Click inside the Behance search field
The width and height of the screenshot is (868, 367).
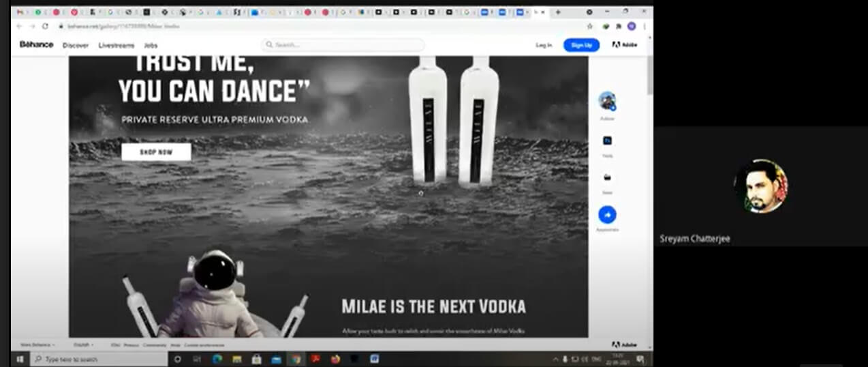343,45
